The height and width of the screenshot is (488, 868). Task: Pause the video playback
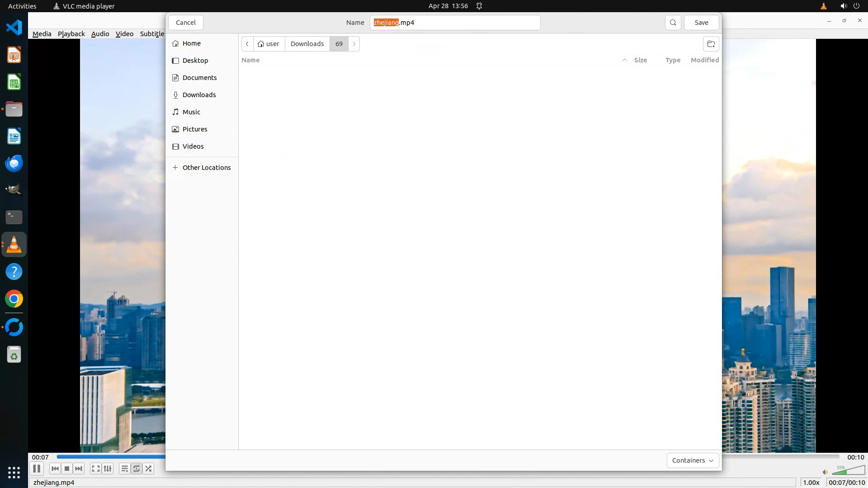[x=37, y=469]
